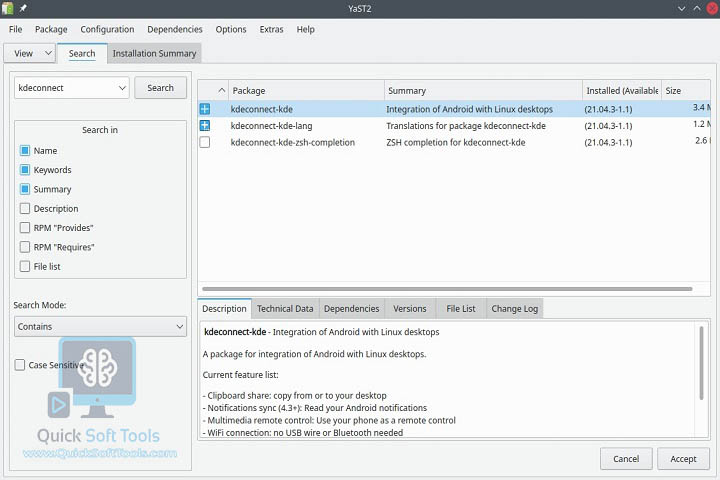The height and width of the screenshot is (480, 720).
Task: Click the pin window icon in title bar
Action: [22, 8]
